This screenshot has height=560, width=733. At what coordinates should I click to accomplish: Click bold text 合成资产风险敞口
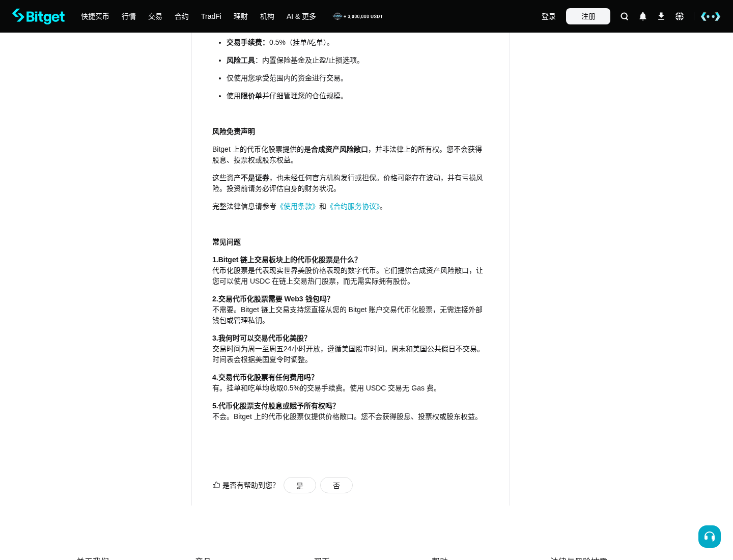click(340, 149)
